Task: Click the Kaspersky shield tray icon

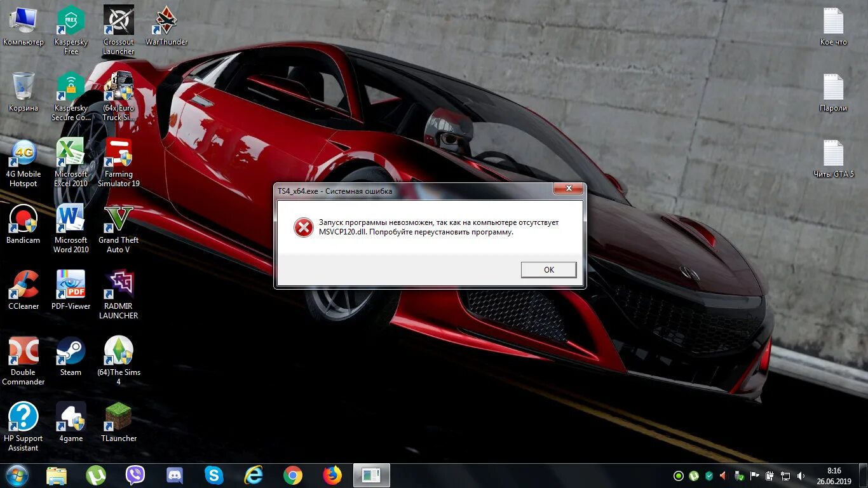Action: click(x=709, y=476)
